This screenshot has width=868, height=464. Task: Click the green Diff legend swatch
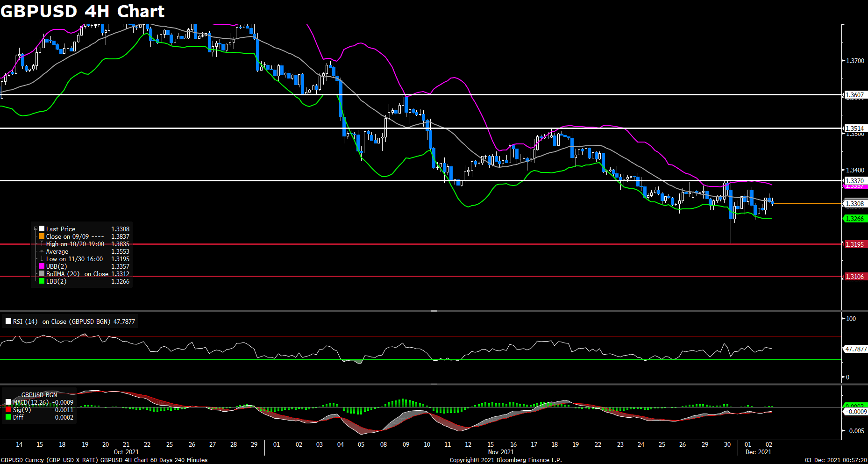(x=8, y=417)
